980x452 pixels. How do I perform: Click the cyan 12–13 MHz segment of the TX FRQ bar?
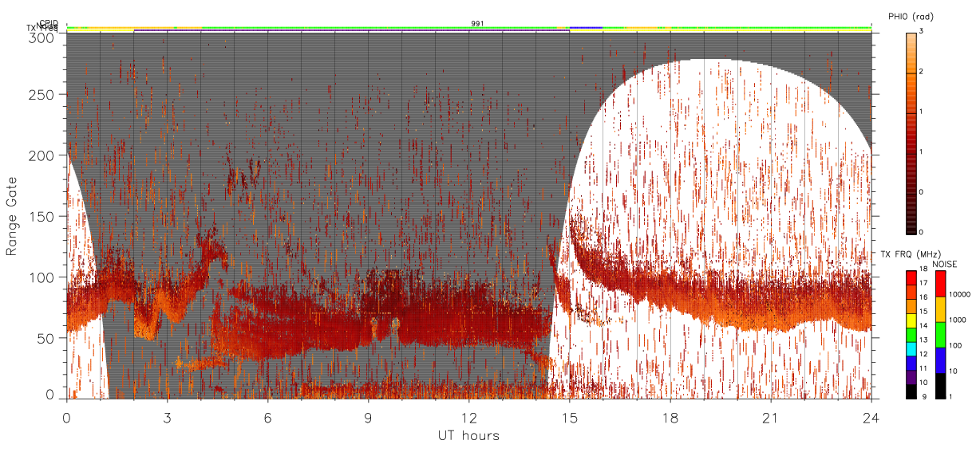pyautogui.click(x=911, y=349)
